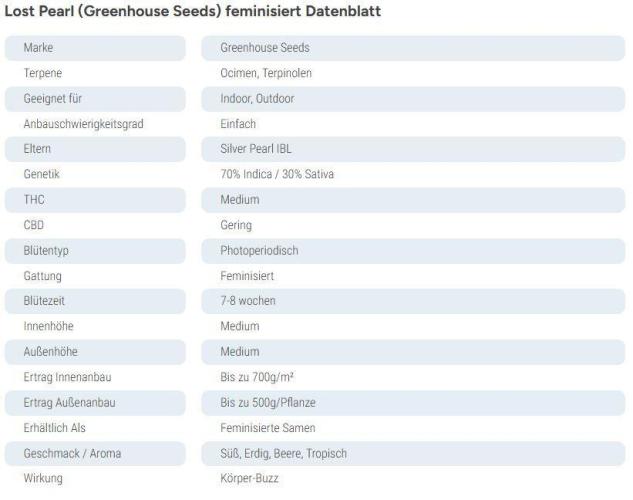Click the Einfach difficulty value
The width and height of the screenshot is (633, 500).
(238, 124)
